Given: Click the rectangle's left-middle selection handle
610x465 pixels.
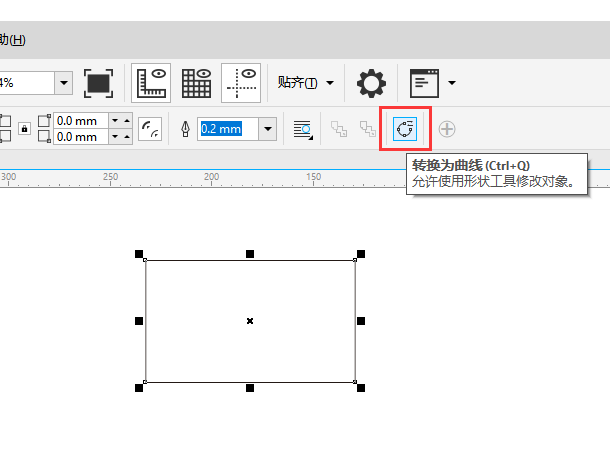Looking at the screenshot, I should click(x=139, y=321).
